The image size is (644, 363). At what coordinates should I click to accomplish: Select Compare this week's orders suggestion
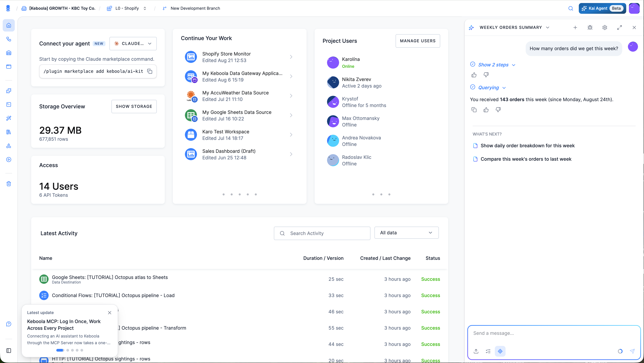point(526,159)
